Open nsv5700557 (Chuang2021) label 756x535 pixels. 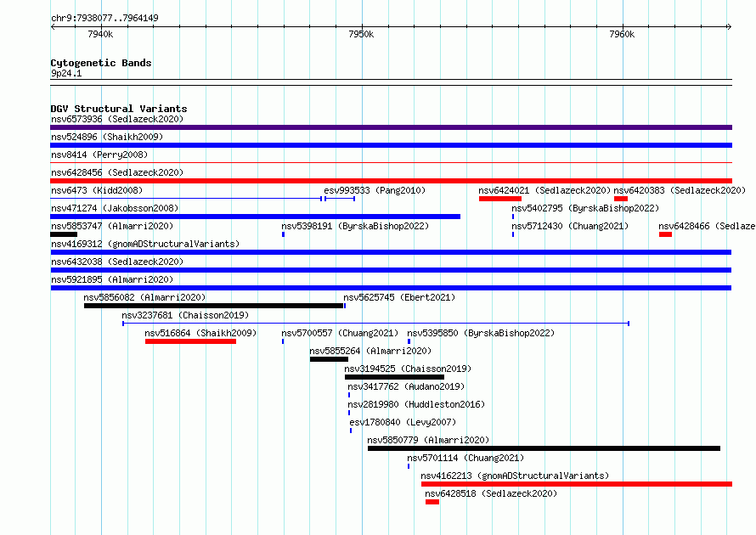click(340, 333)
